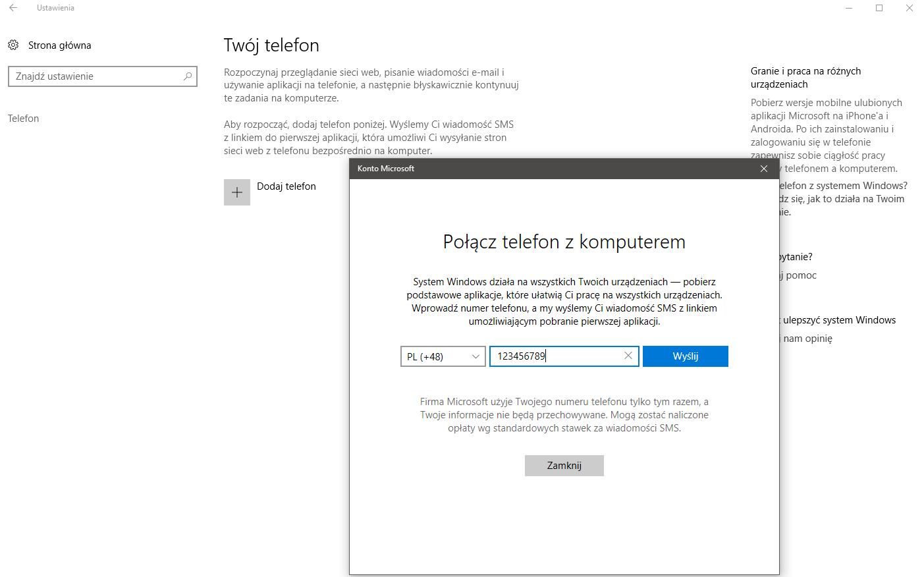This screenshot has width=924, height=577.
Task: Click the Zamknij button
Action: point(564,466)
